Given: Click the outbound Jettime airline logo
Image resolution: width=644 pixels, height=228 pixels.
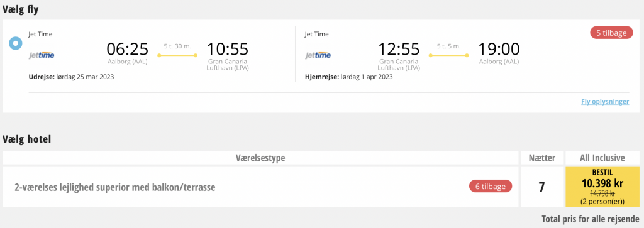Looking at the screenshot, I should point(42,55).
